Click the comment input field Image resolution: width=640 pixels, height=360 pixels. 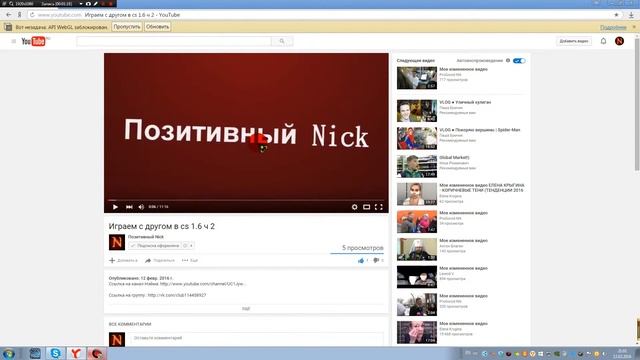pos(257,338)
